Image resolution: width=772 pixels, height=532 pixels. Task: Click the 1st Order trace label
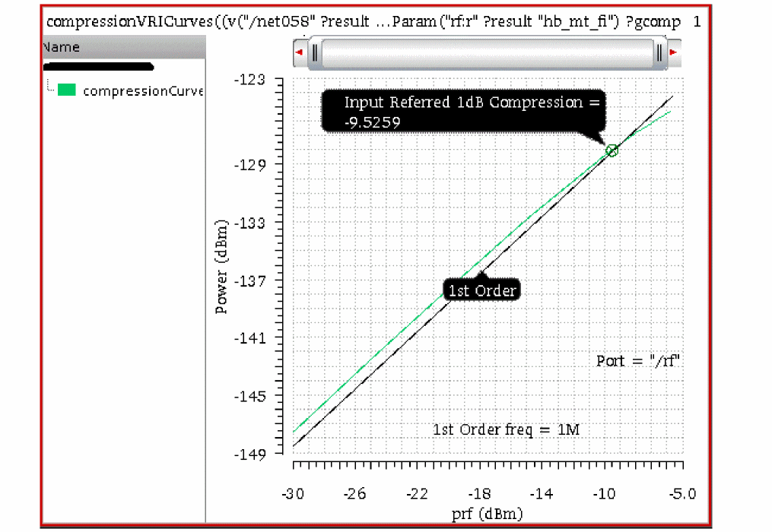tap(481, 290)
